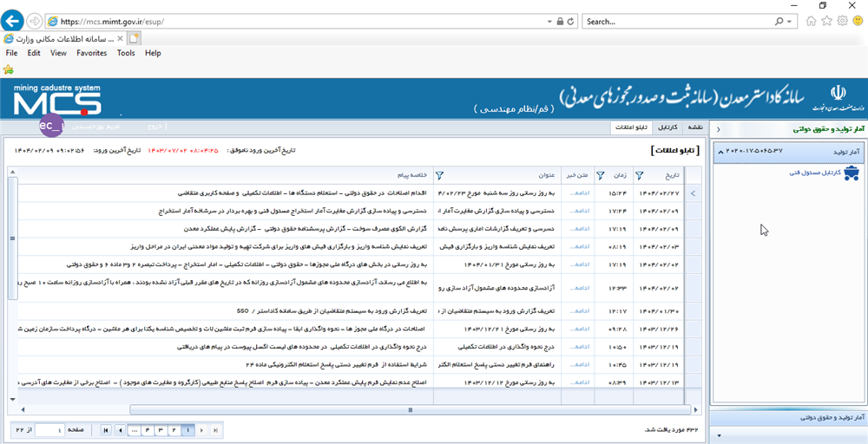The image size is (868, 444).
Task: Switch to the کارتابل tab
Action: [667, 128]
